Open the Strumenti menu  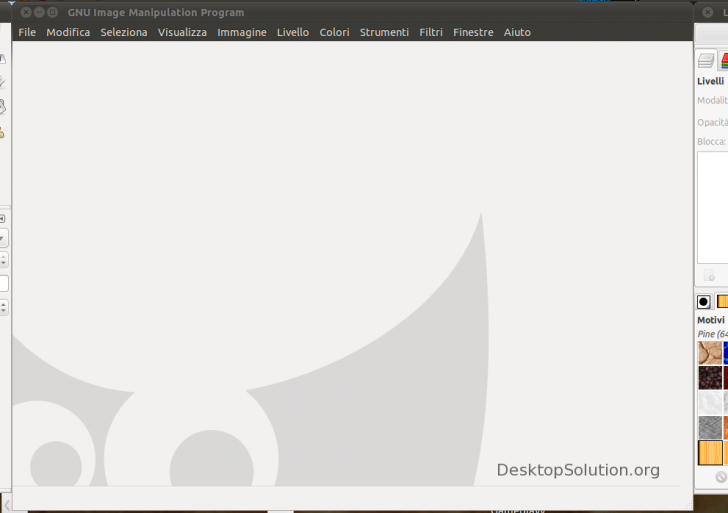coord(384,32)
